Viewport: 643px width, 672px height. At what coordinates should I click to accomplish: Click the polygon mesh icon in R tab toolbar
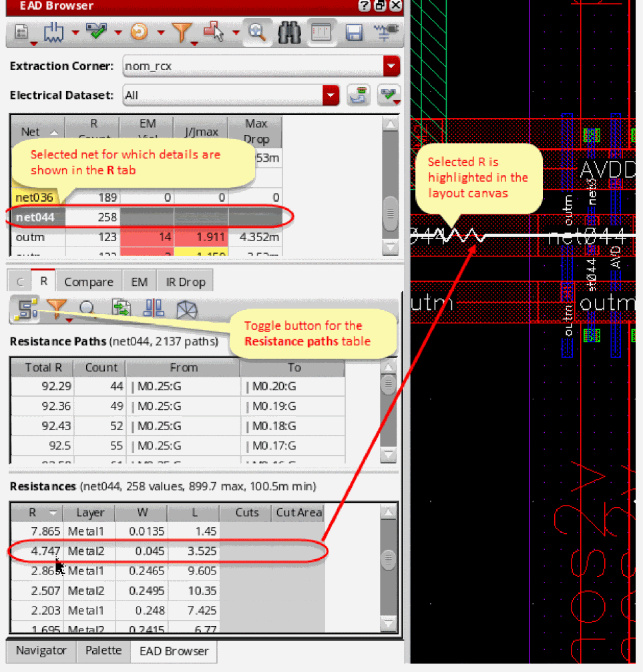(x=186, y=308)
